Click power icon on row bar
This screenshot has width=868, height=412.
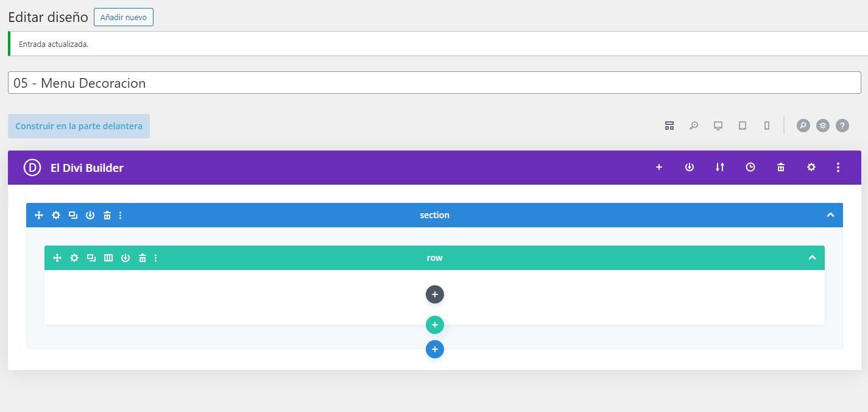[125, 258]
